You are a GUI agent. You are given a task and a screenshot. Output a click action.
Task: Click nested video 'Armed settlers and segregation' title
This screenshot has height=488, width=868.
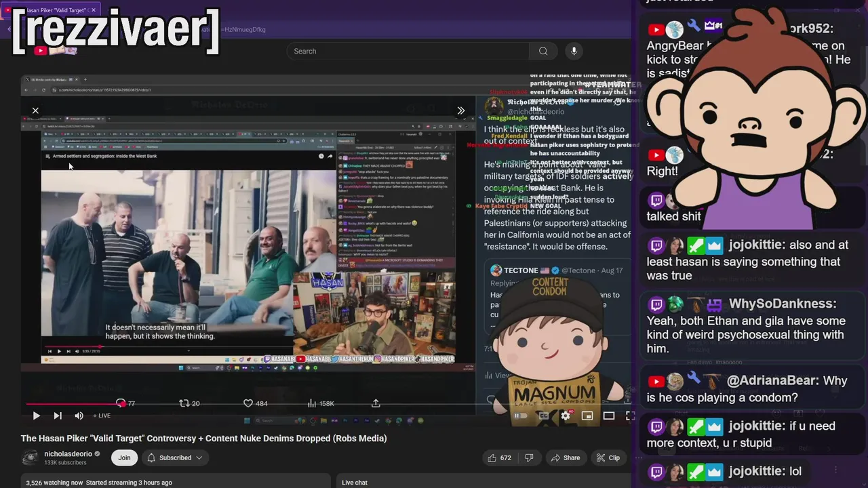click(x=104, y=157)
